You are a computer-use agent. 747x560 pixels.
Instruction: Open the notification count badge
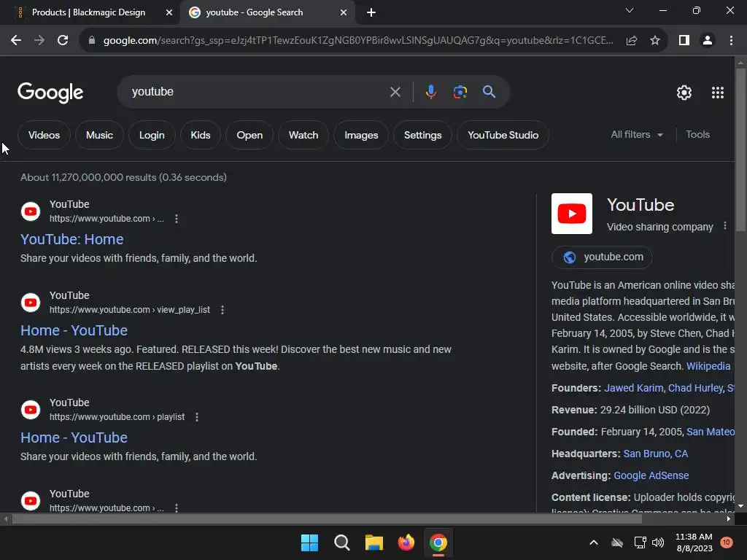pyautogui.click(x=726, y=542)
